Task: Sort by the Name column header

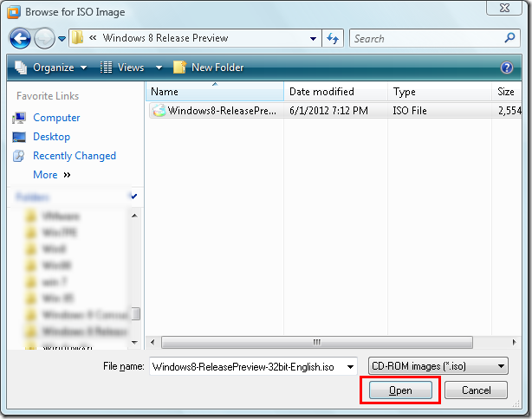Action: 215,92
